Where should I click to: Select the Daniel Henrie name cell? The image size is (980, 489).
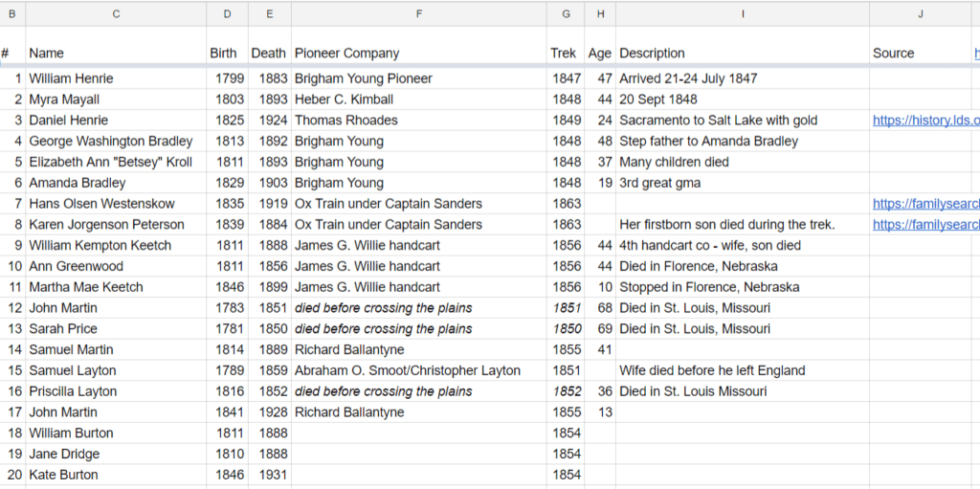(x=116, y=120)
